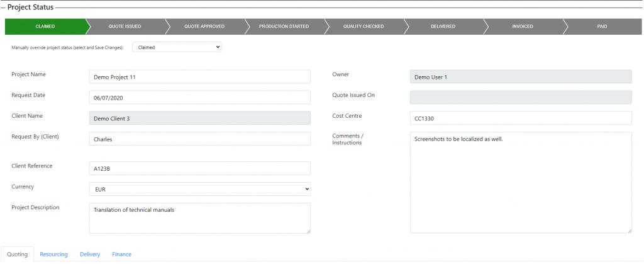Select the Delivered status step

pyautogui.click(x=443, y=26)
